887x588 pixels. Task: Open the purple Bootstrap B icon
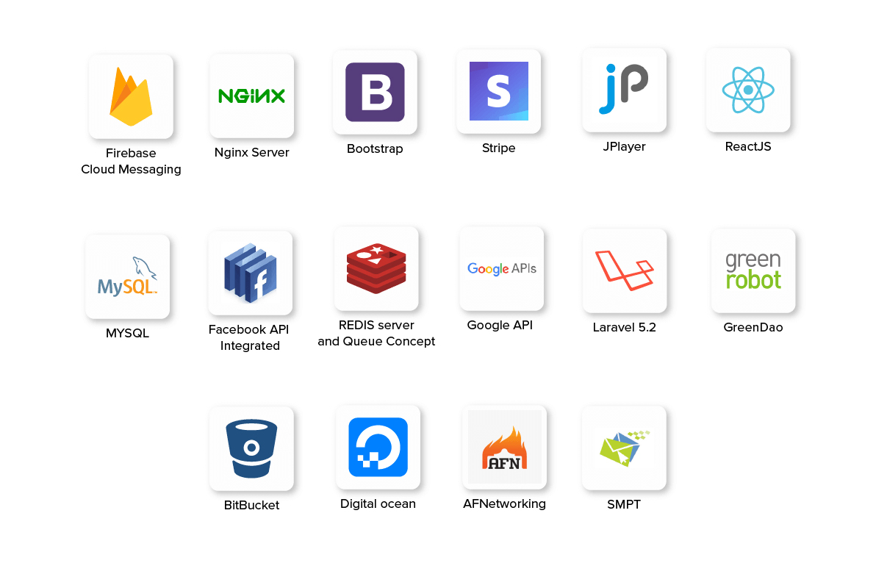pos(375,92)
